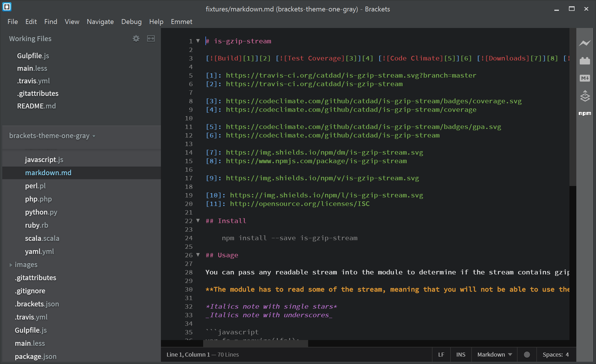Toggle the split view layout icon
Image resolution: width=596 pixels, height=364 pixels.
click(x=151, y=39)
